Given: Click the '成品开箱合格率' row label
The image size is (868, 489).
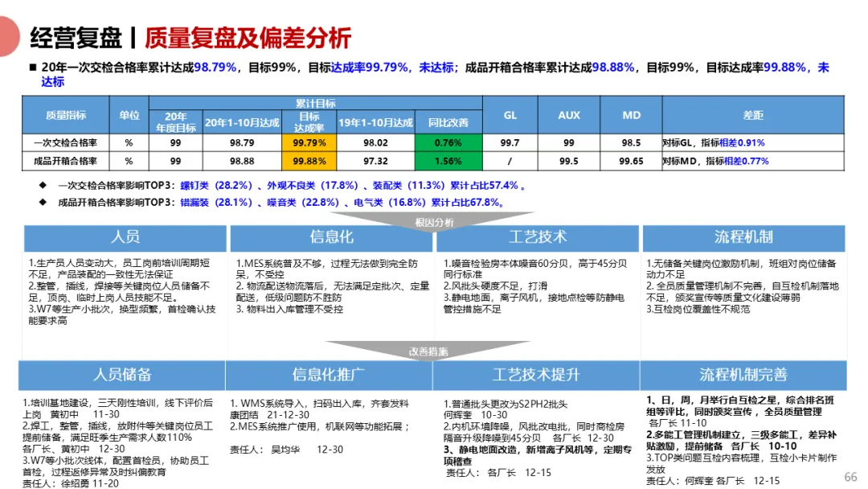Looking at the screenshot, I should coord(66,161).
